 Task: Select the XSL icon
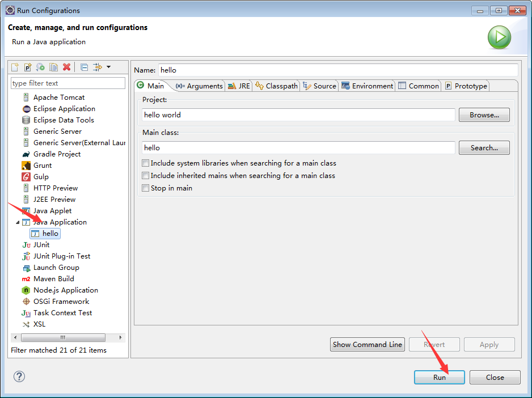pyautogui.click(x=26, y=324)
